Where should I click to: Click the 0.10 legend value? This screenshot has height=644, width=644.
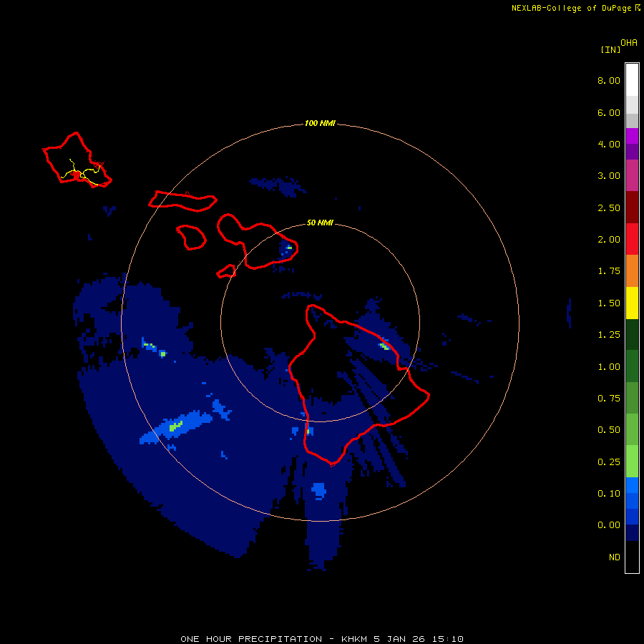(609, 494)
